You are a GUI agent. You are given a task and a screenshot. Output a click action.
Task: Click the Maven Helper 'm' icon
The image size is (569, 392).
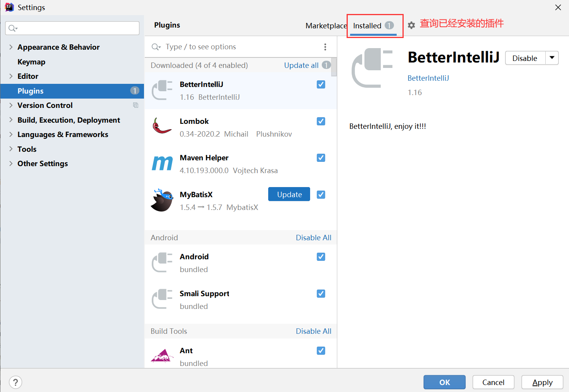tap(162, 163)
